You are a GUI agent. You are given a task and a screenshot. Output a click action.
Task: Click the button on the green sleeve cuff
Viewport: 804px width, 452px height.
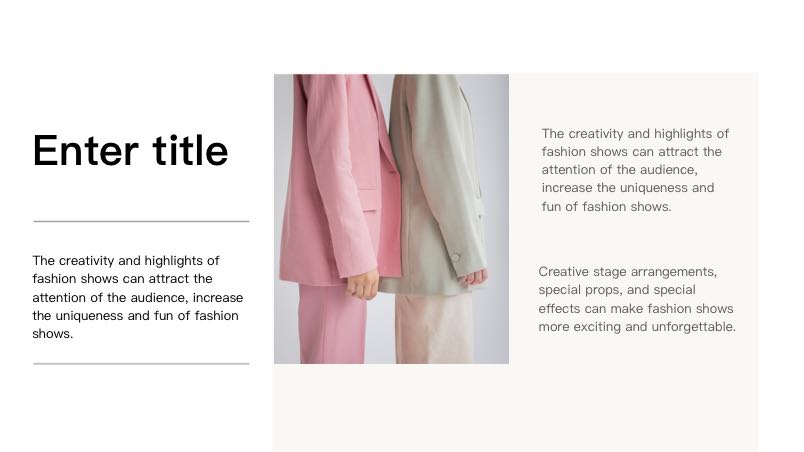455,257
